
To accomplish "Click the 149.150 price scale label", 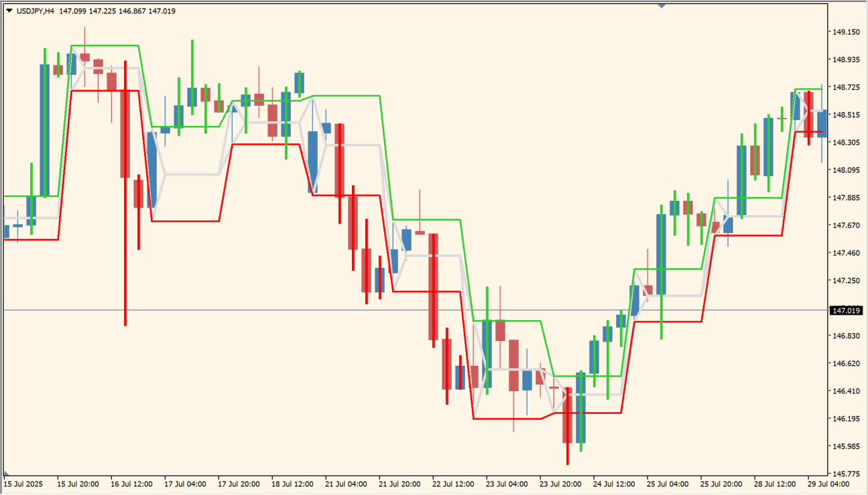I will tap(846, 32).
